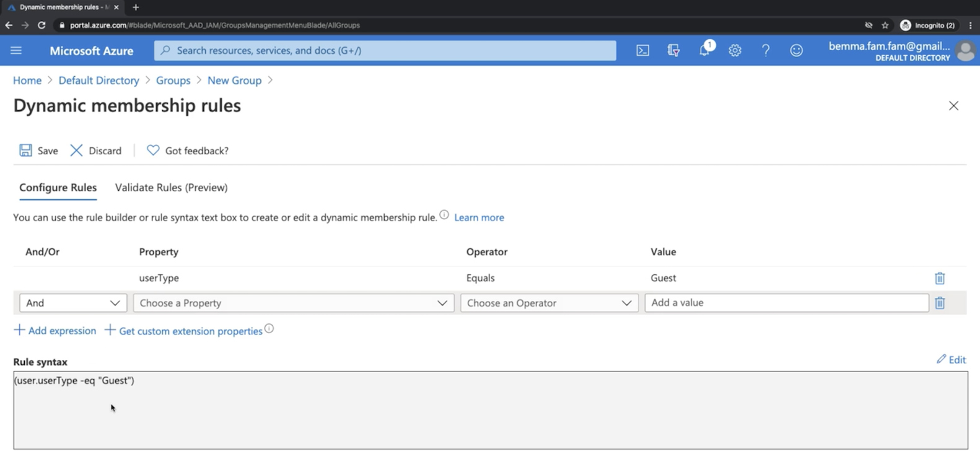Open Directory and subscription filter icon
Viewport: 980px width, 462px height.
pyautogui.click(x=673, y=51)
